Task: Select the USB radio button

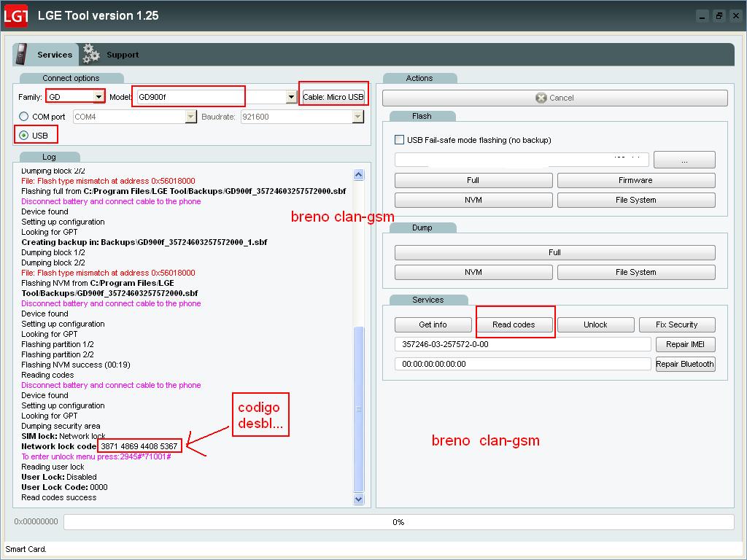Action: pyautogui.click(x=24, y=136)
